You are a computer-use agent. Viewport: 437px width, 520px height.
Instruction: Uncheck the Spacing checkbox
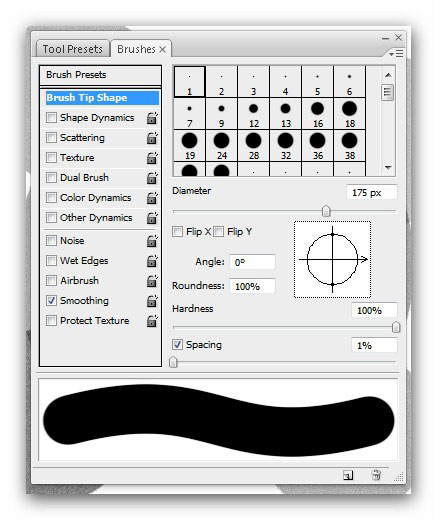click(177, 344)
